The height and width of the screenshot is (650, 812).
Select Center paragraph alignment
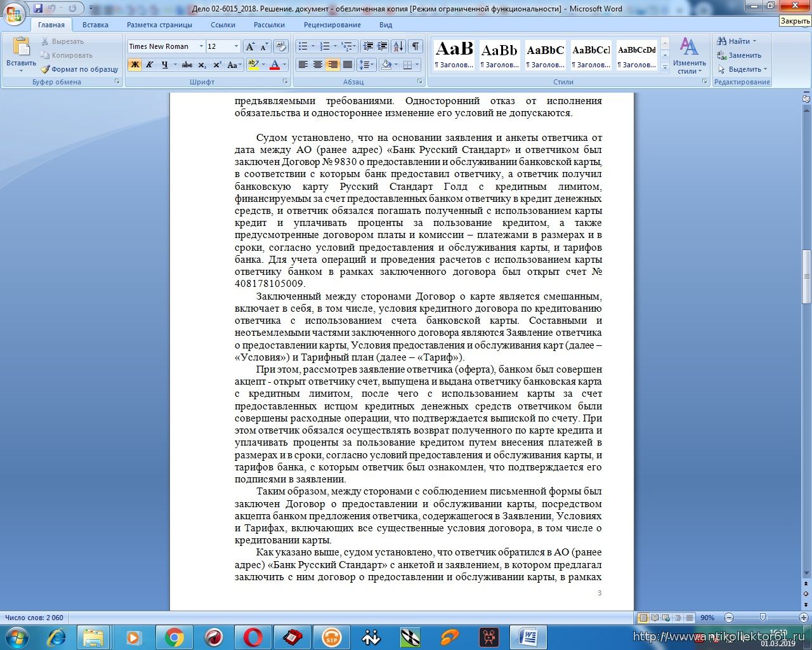318,65
